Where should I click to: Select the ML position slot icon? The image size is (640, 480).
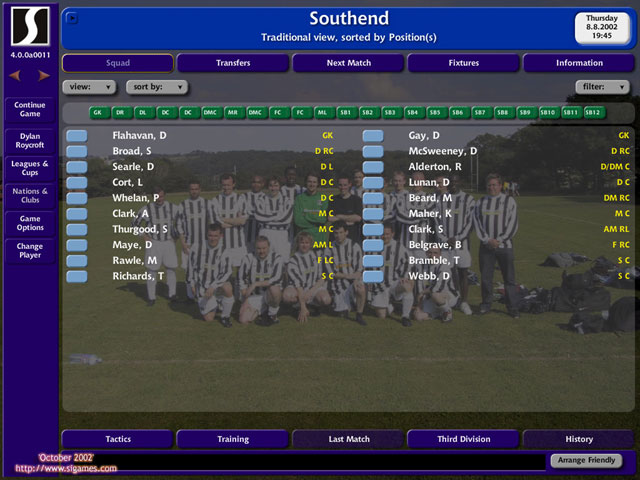click(322, 113)
